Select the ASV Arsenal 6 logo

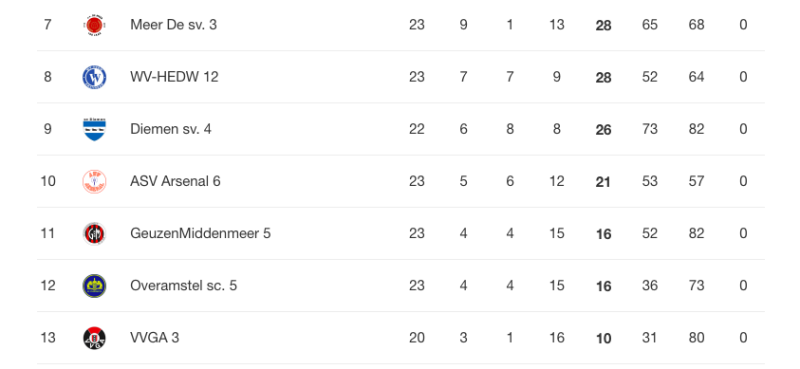click(x=94, y=181)
